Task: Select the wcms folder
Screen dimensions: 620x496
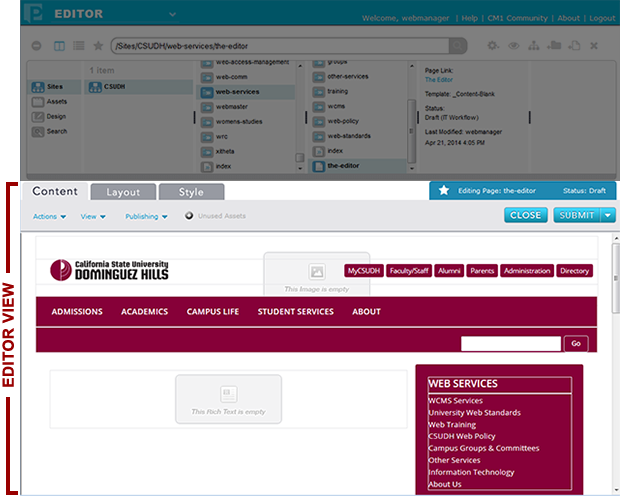Action: (x=329, y=106)
